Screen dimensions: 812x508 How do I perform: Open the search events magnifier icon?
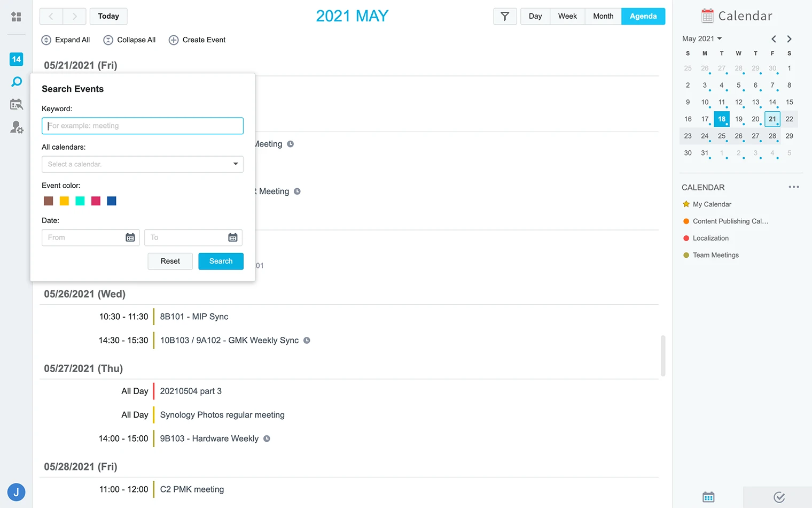[x=17, y=82]
